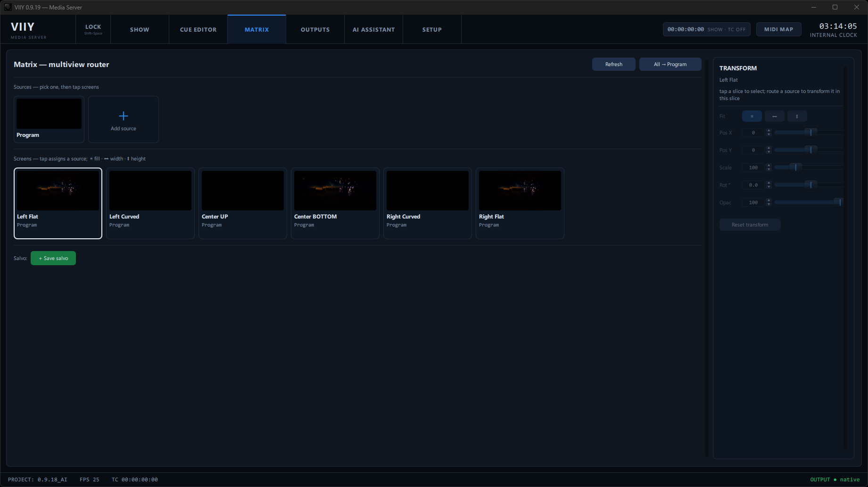Click the plus icon to add source

[124, 116]
